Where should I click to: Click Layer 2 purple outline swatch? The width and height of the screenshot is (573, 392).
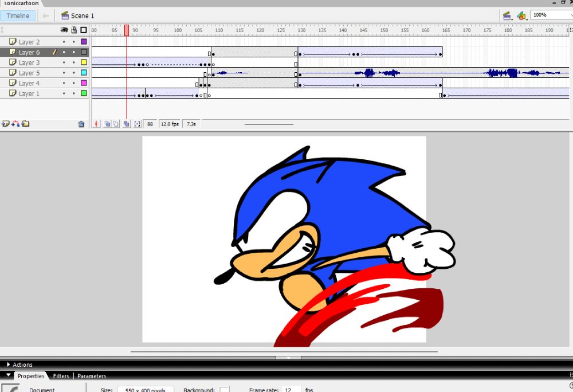84,42
